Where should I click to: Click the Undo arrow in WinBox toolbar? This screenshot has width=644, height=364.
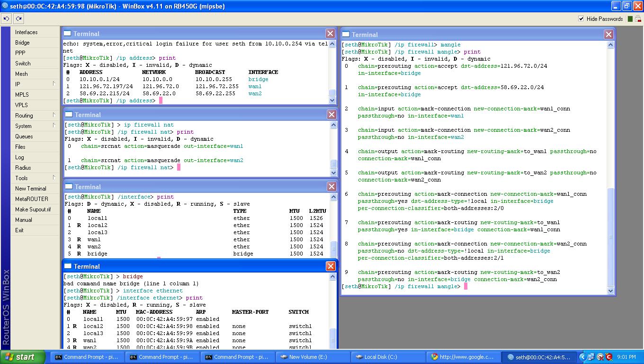pyautogui.click(x=6, y=18)
